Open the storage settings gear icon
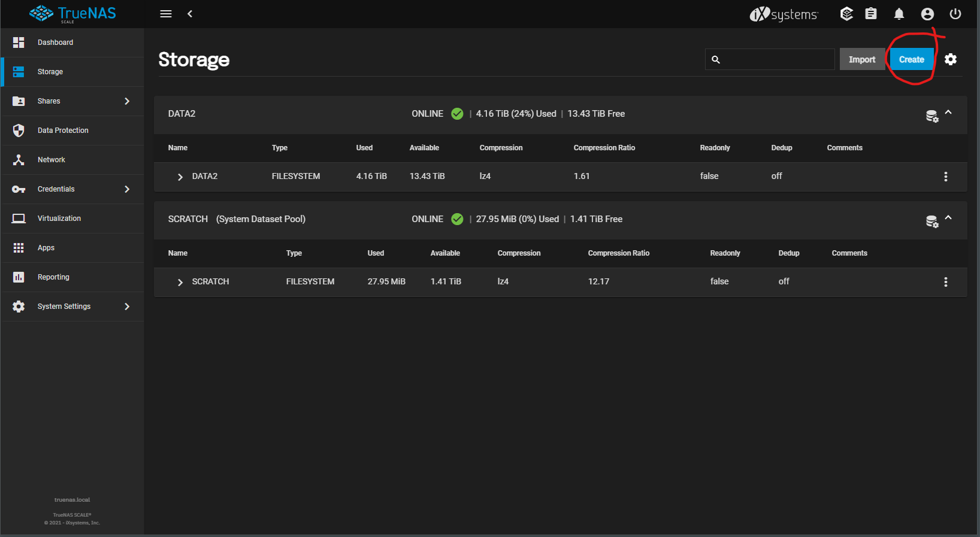The height and width of the screenshot is (537, 980). coord(951,59)
